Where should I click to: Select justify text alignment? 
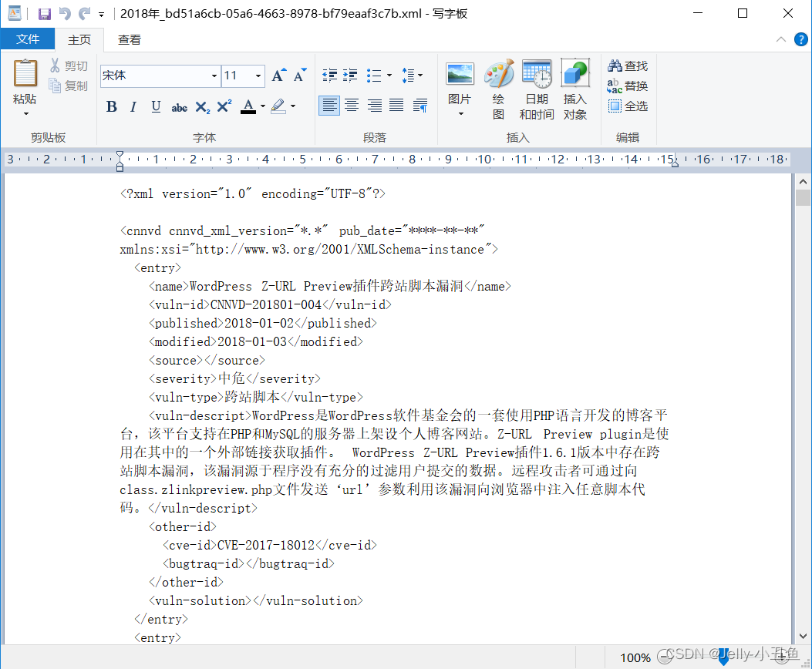396,106
